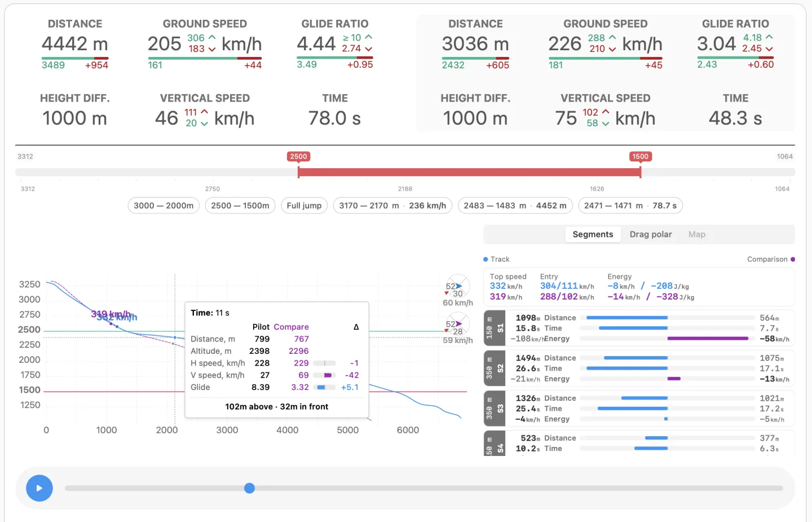Viewport: 812px width, 522px height.
Task: Choose the 2500 — 1500m range preset
Action: click(240, 205)
